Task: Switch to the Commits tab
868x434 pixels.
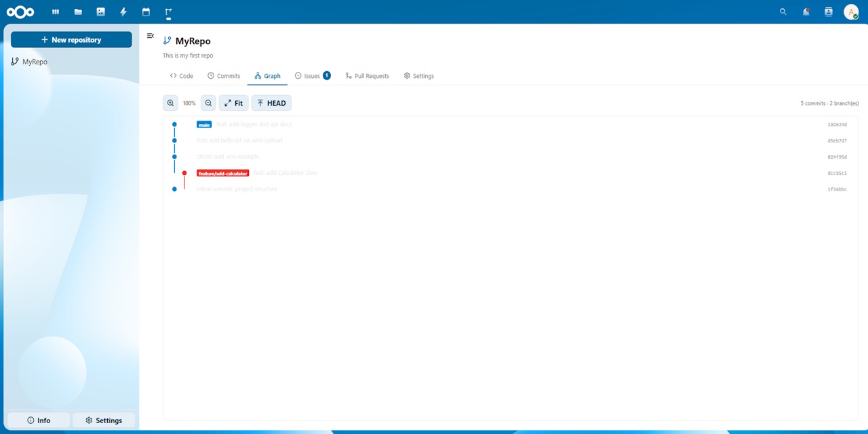Action: point(224,76)
